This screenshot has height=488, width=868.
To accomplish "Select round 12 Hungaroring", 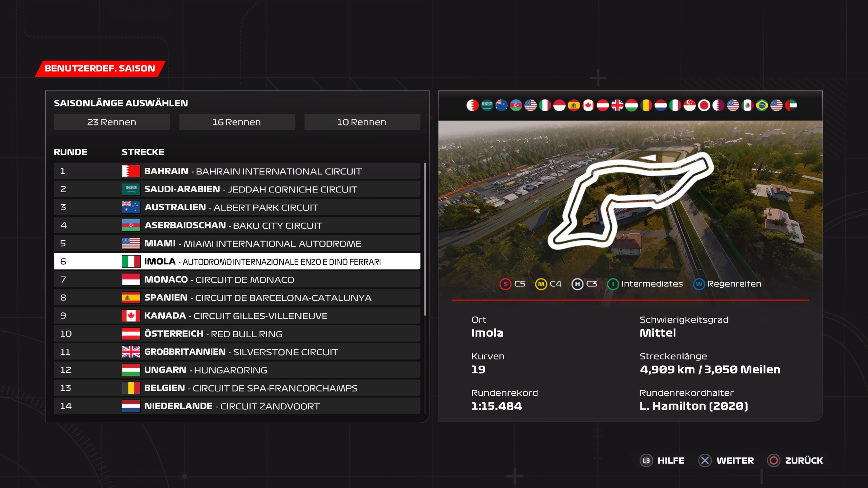I will 237,370.
